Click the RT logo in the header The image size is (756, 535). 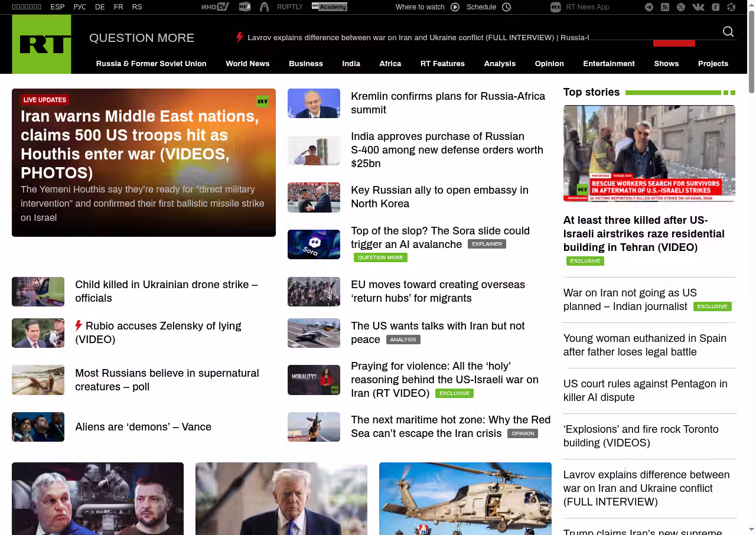point(41,44)
